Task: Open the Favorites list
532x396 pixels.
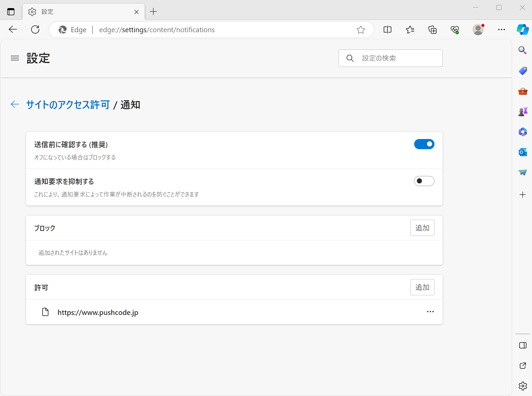Action: [410, 30]
